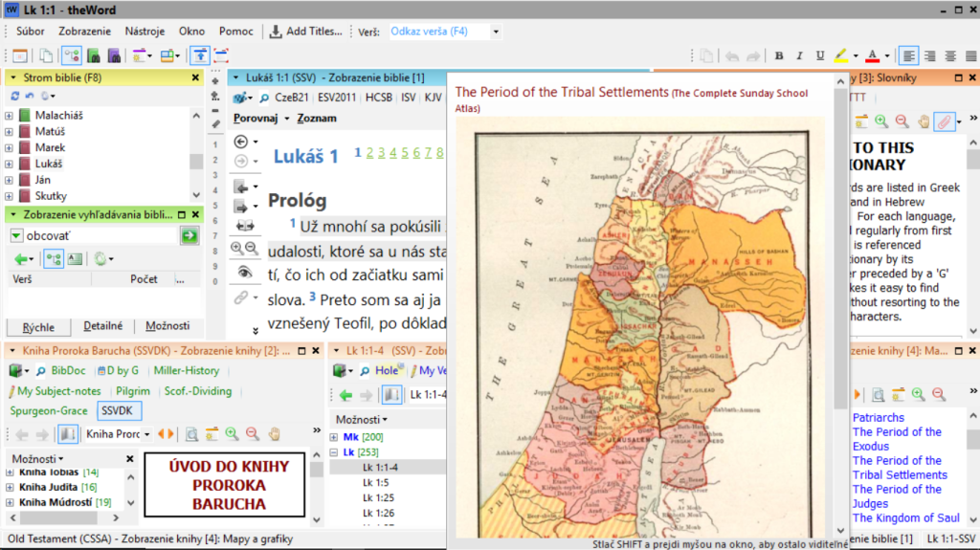Click the hand tool in dictionary view
The height and width of the screenshot is (550, 980).
click(x=924, y=121)
